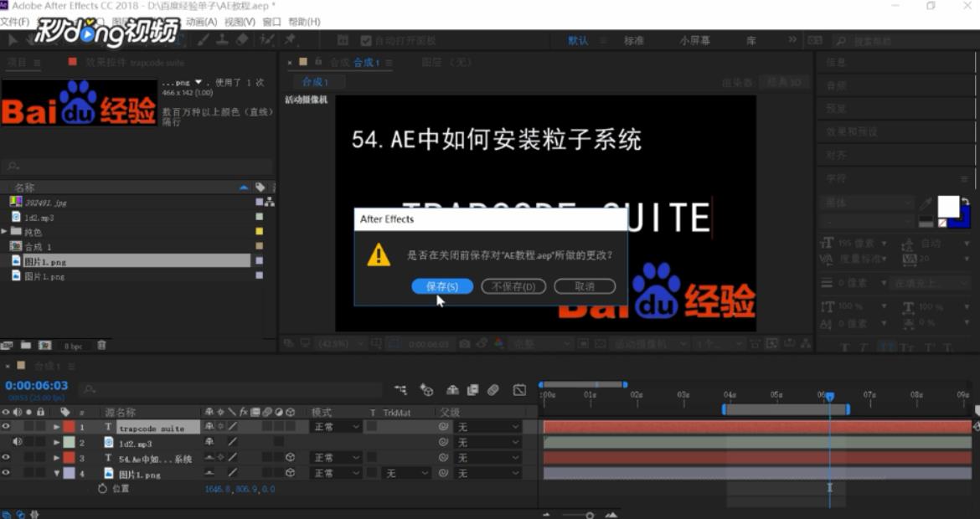Click 取消 to cancel the save dialog
The width and height of the screenshot is (980, 519).
click(x=585, y=286)
